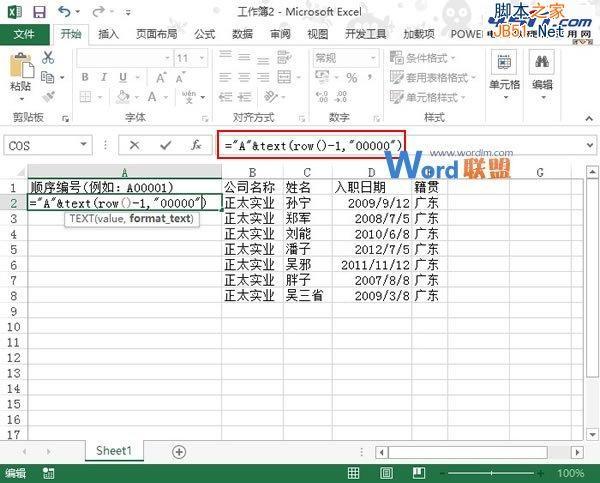The width and height of the screenshot is (600, 483).
Task: Click the Undo arrow icon
Action: pos(64,11)
